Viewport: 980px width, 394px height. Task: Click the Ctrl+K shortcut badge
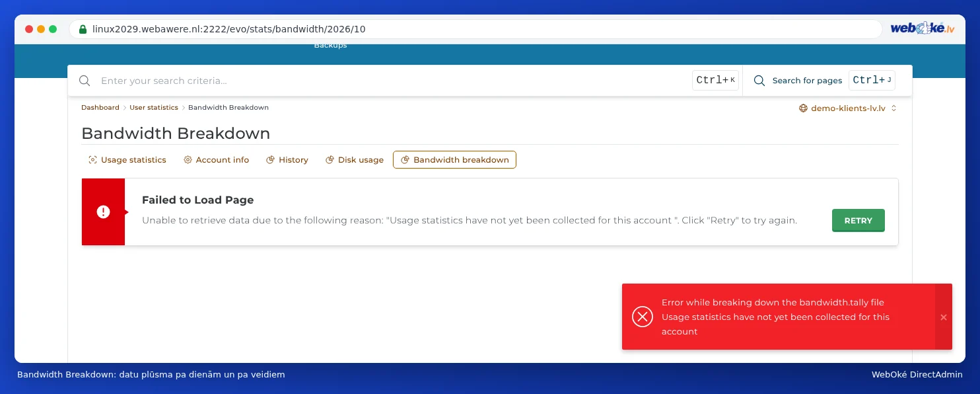pos(715,81)
